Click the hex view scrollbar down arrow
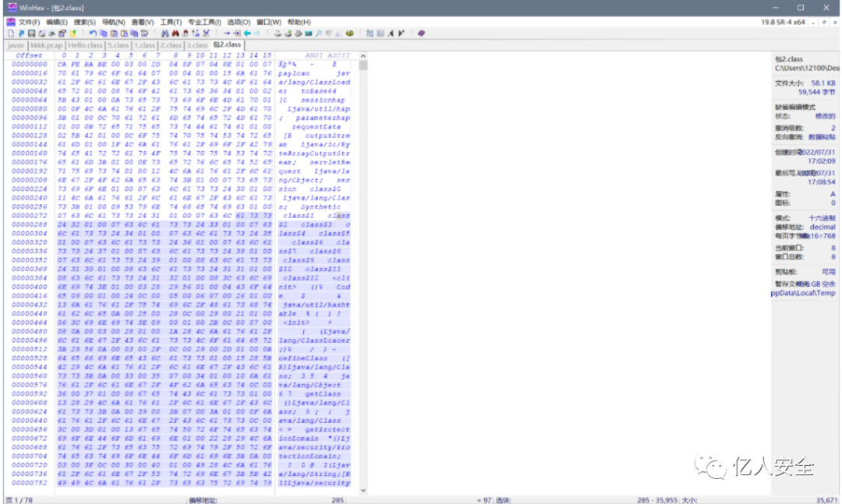Image resolution: width=842 pixels, height=504 pixels. pos(363,490)
